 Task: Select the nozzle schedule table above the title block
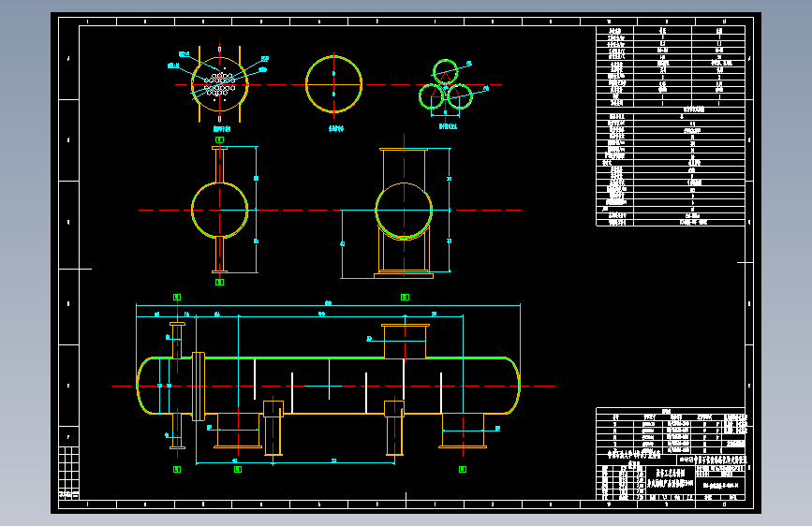(671, 430)
